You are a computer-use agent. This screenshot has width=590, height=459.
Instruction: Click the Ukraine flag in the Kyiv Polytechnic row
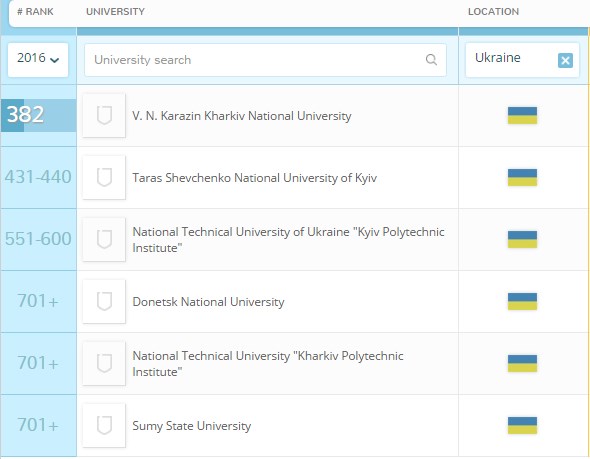click(522, 239)
